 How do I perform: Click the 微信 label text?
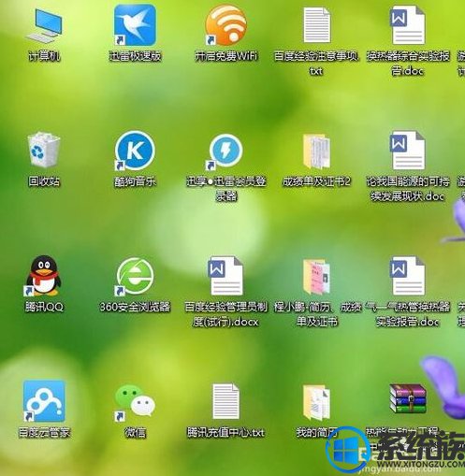point(135,432)
